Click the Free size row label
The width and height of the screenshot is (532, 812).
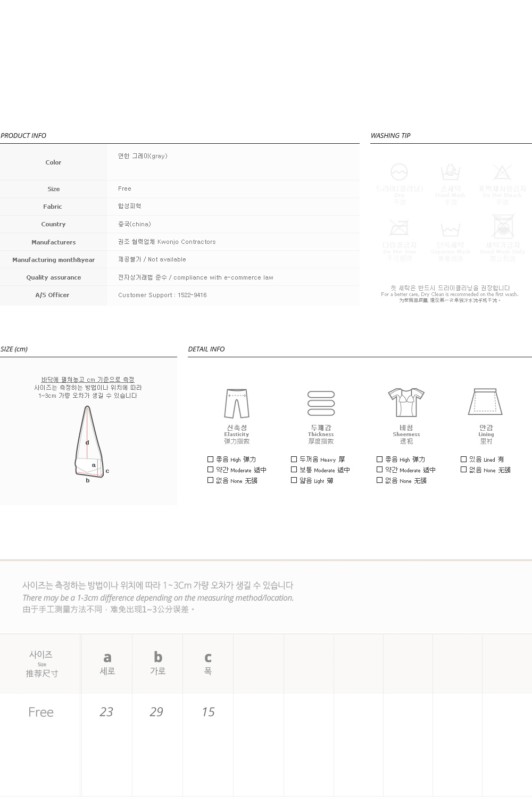point(41,712)
